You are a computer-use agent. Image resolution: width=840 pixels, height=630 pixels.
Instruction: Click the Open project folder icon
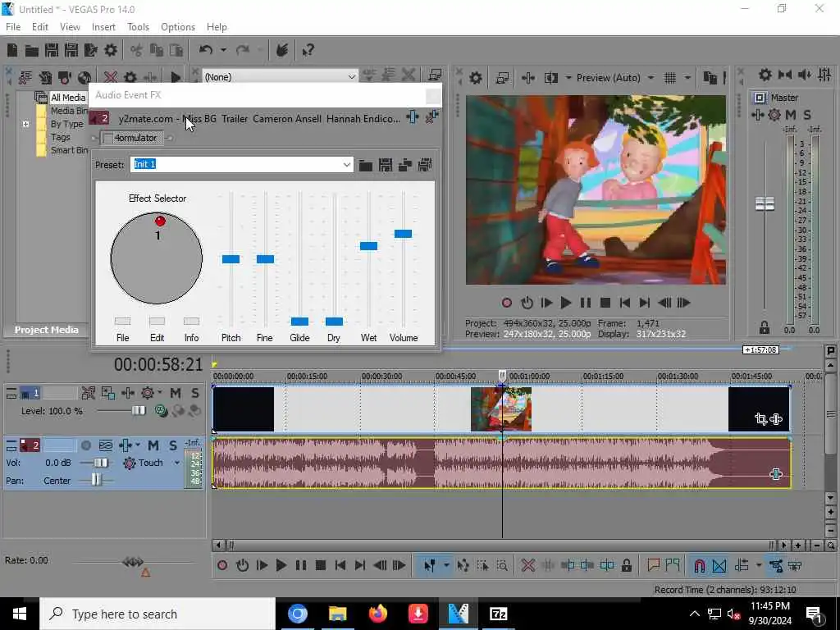click(32, 50)
